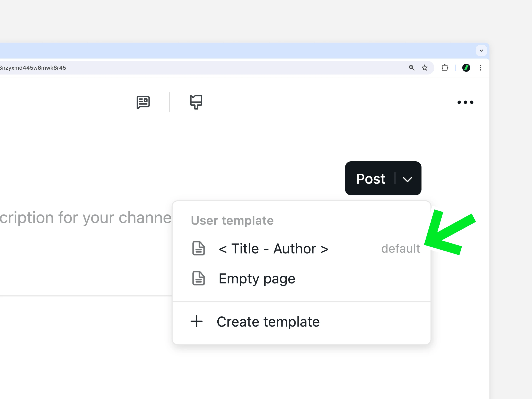Viewport: 532px width, 399px height.
Task: Open the three-dot more options menu
Action: click(x=465, y=102)
